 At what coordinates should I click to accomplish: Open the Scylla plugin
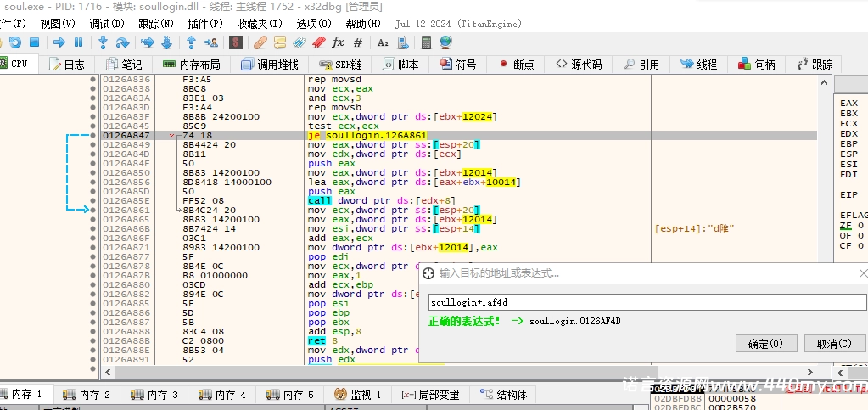pos(236,42)
